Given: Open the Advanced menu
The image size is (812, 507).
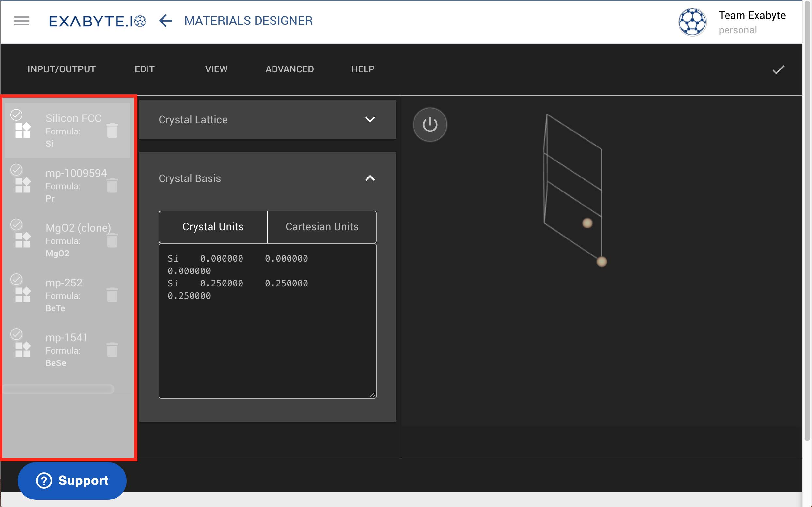Looking at the screenshot, I should (289, 69).
